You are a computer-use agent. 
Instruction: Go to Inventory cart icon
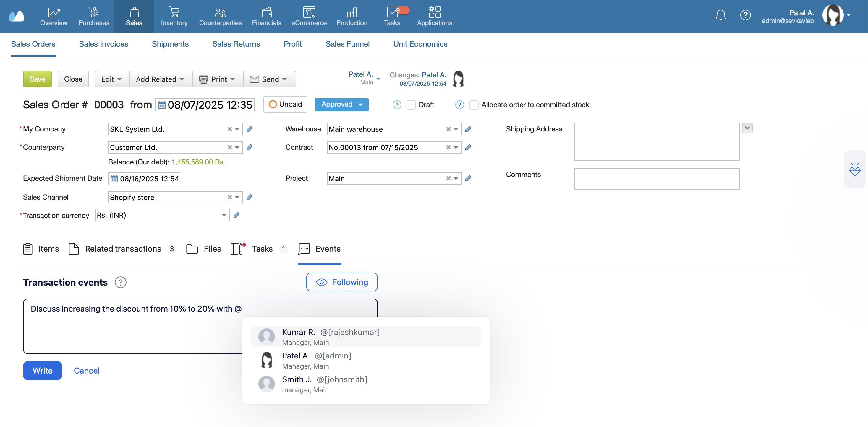coord(174,12)
